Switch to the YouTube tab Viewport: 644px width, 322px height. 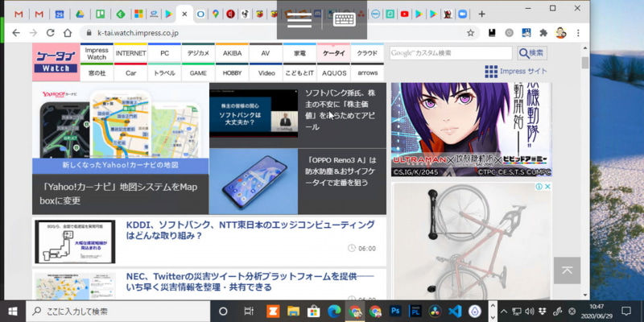[405, 14]
